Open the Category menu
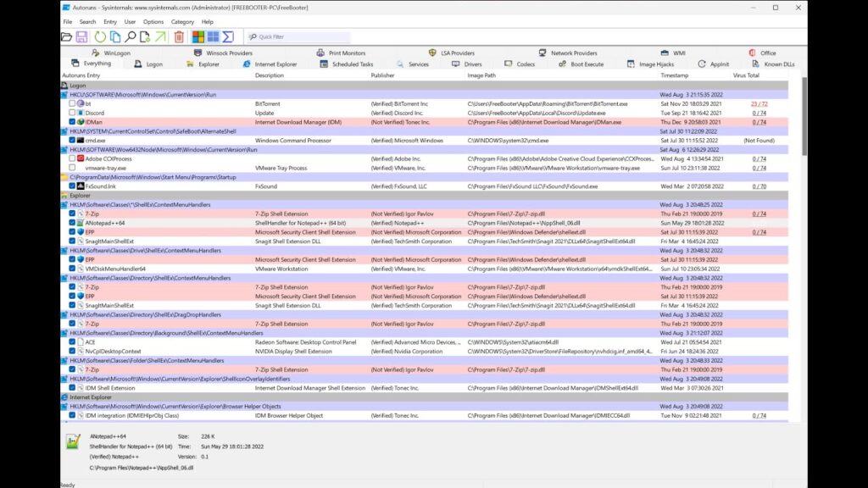 pyautogui.click(x=182, y=22)
